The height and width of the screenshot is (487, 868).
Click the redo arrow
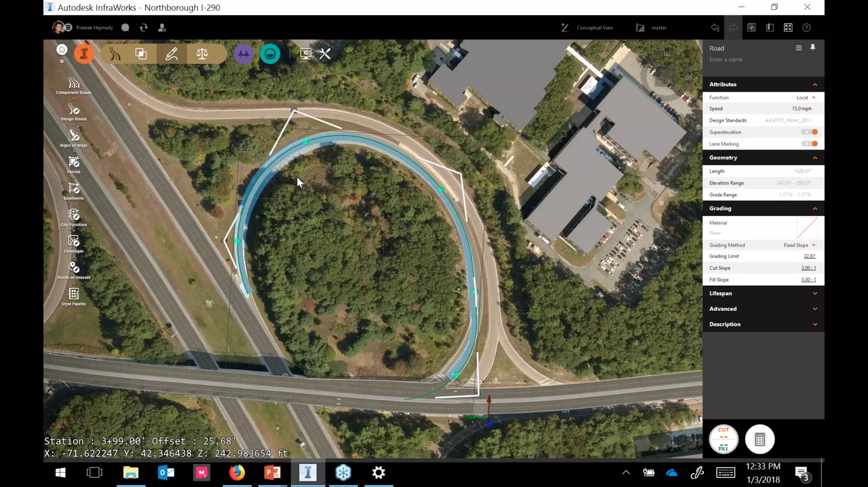[733, 28]
